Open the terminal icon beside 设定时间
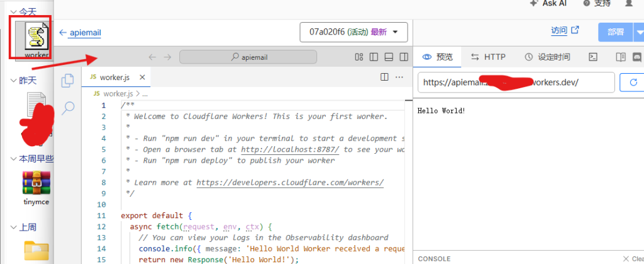Screen dimensions: 644x264 [592, 57]
